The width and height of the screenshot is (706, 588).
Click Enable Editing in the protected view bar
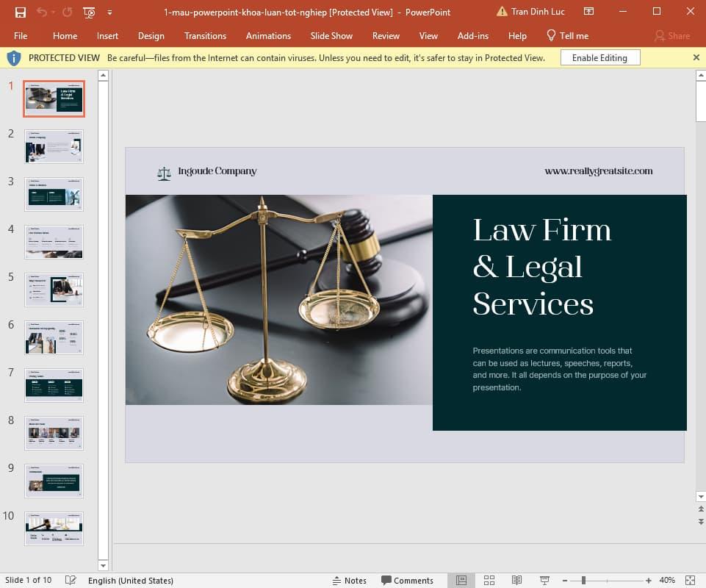(x=599, y=57)
